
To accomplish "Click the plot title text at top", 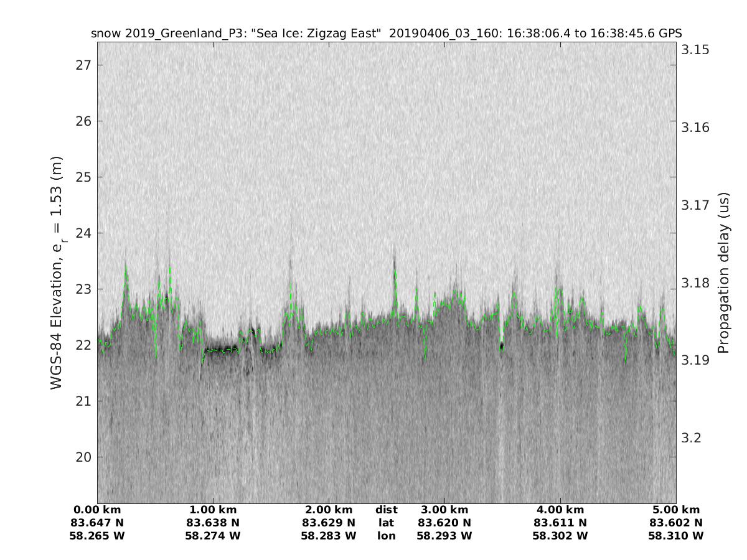I will click(x=386, y=34).
